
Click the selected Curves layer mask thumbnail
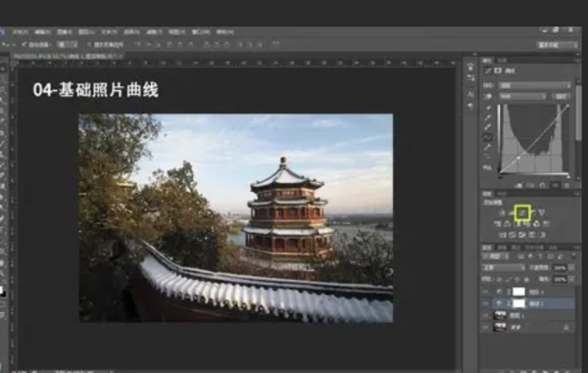tap(519, 303)
